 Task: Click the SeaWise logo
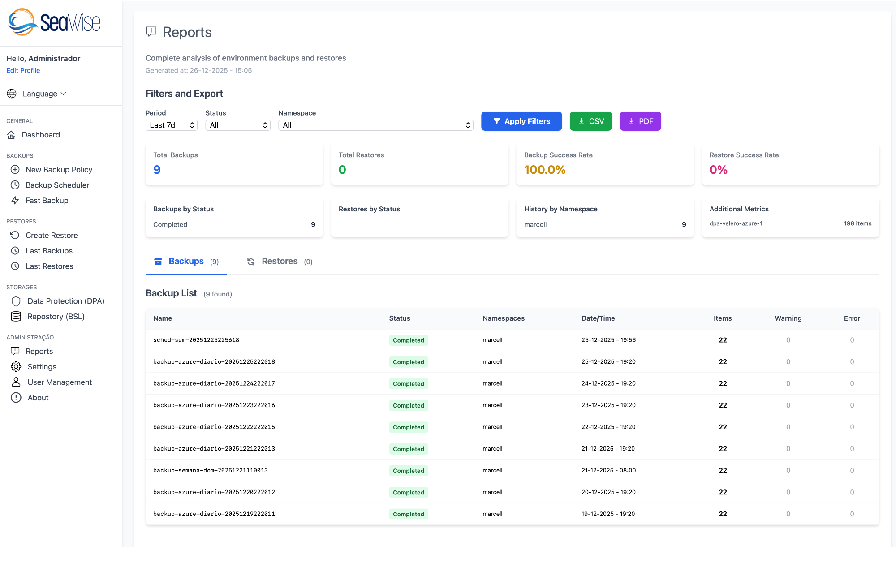[x=54, y=22]
